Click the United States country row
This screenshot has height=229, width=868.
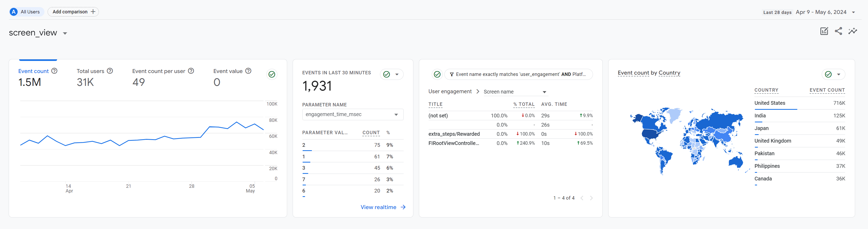coord(800,103)
